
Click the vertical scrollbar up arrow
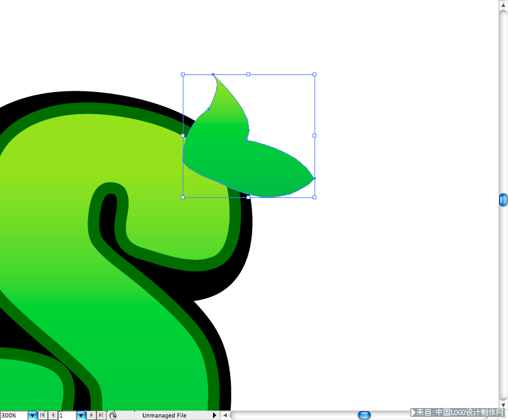coord(503,5)
